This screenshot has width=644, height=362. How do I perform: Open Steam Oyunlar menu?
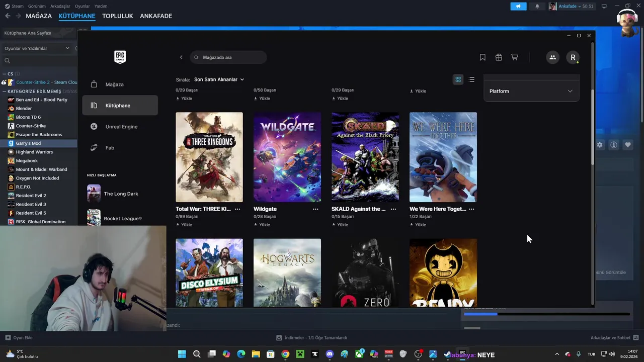[83, 6]
